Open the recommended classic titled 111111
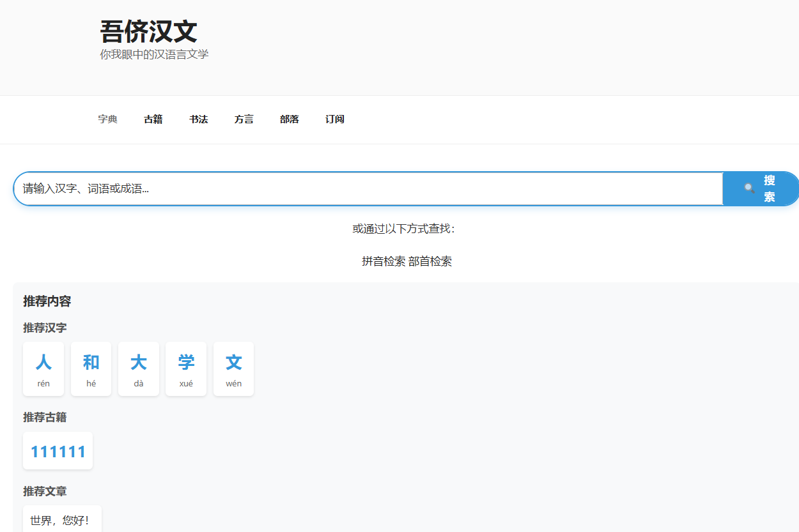799x532 pixels. click(58, 452)
